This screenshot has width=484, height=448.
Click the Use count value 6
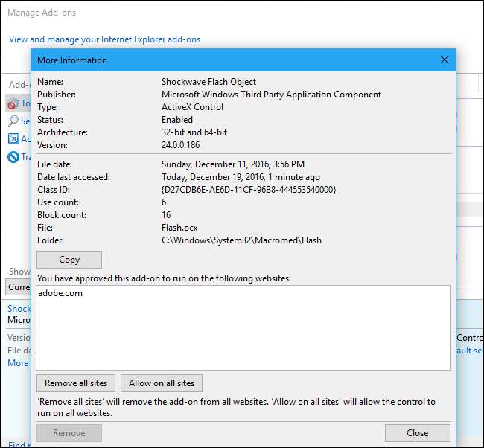tap(164, 202)
